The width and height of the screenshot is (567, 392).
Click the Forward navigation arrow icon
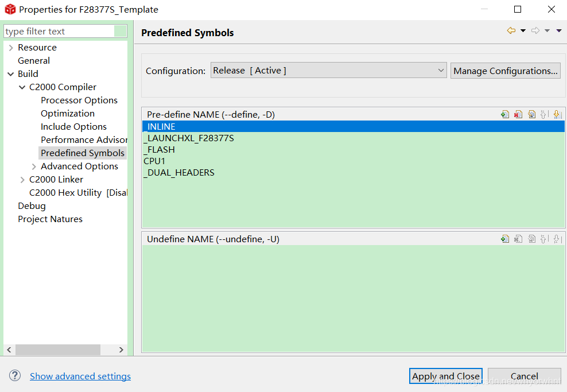[x=535, y=31]
